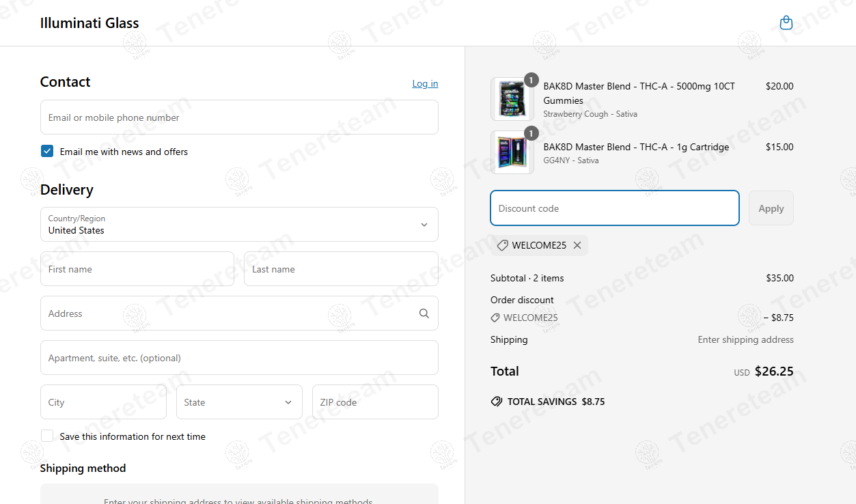The width and height of the screenshot is (856, 504).
Task: Focus the Apartment, suite, etc. field
Action: pyautogui.click(x=239, y=358)
